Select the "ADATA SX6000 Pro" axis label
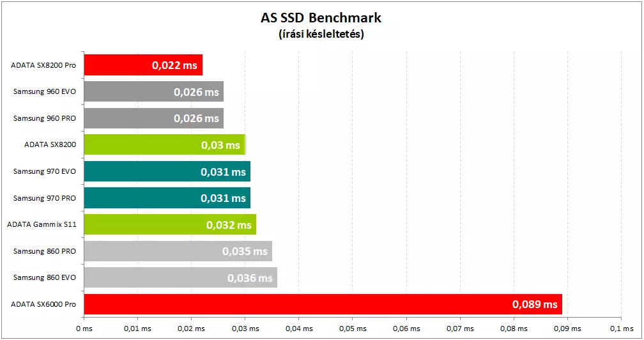The image size is (644, 340). [43, 304]
